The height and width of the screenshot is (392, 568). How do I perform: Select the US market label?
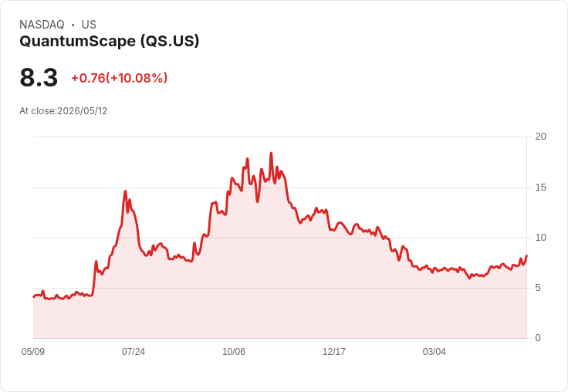[x=89, y=25]
